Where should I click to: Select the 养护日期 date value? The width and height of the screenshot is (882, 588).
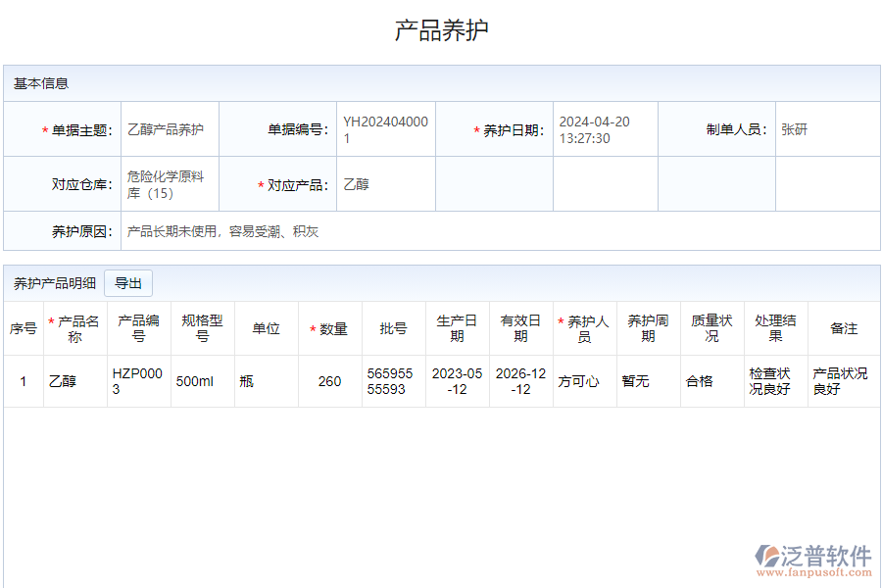click(x=593, y=126)
